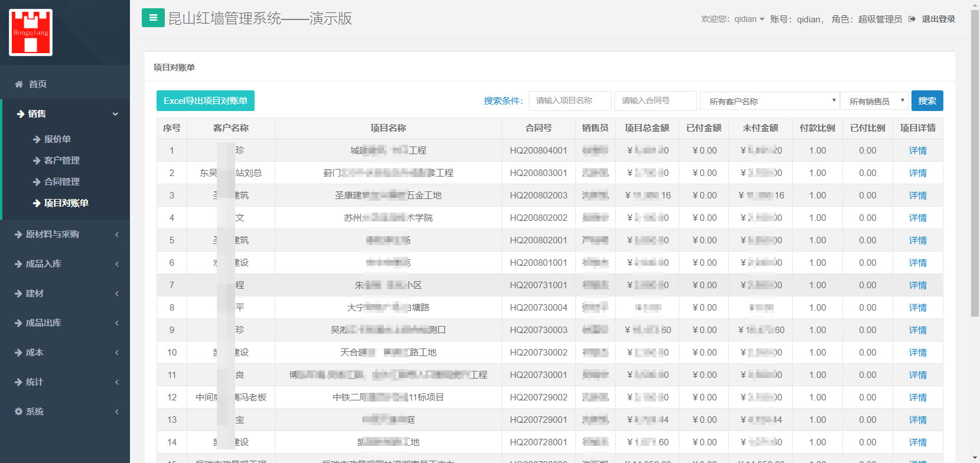Expand the 成本 menu chevron
This screenshot has width=980, height=463.
(x=117, y=353)
